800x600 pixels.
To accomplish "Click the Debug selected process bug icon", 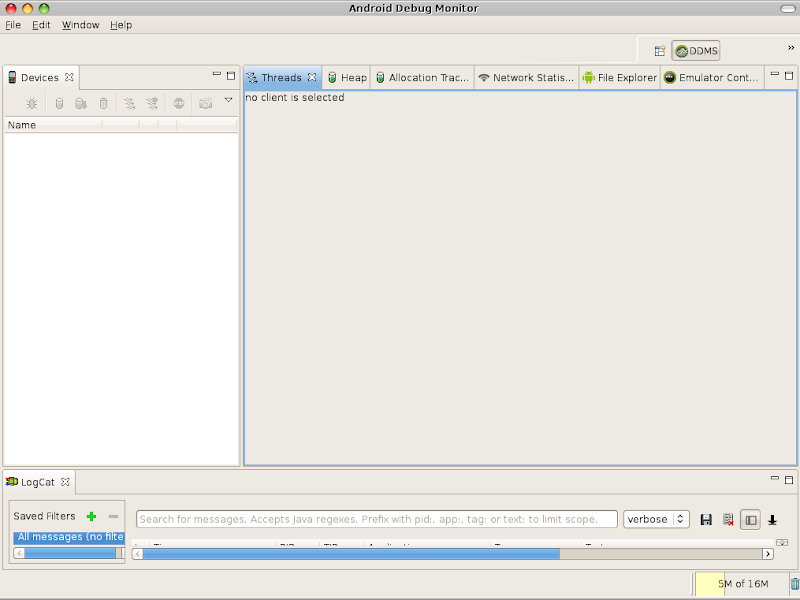I will tap(32, 104).
